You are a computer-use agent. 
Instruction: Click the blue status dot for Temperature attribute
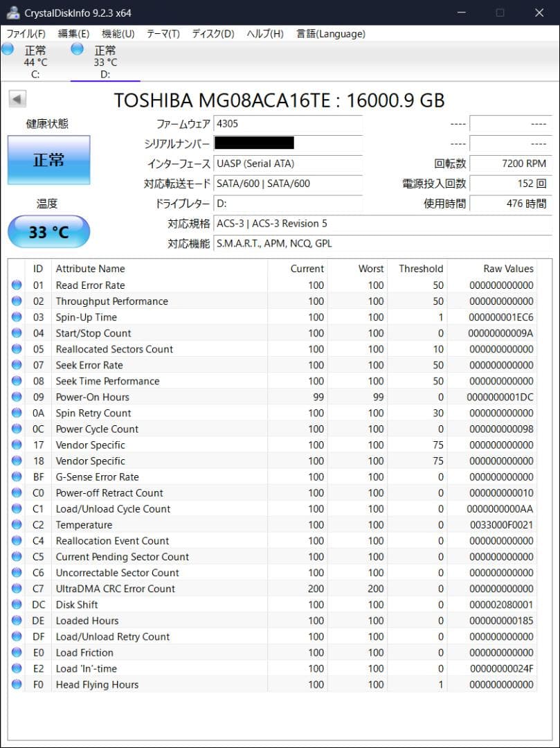(x=16, y=524)
